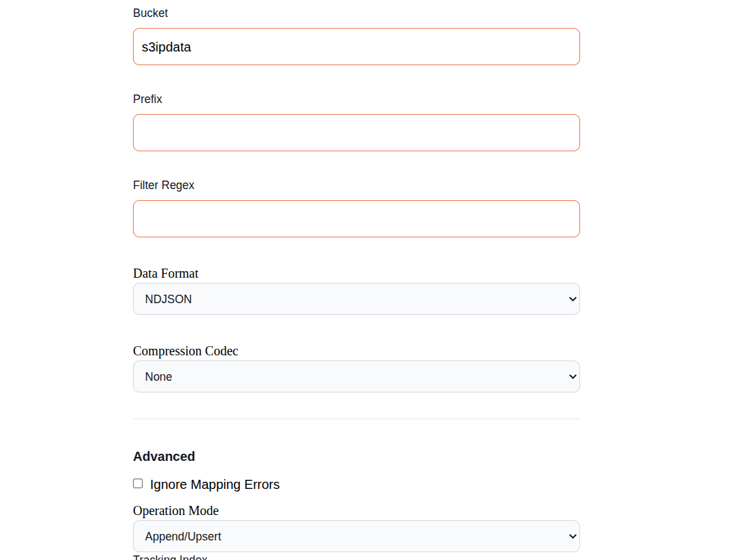This screenshot has width=730, height=560.
Task: Click the partially visible Tracking Index label
Action: tap(170, 557)
